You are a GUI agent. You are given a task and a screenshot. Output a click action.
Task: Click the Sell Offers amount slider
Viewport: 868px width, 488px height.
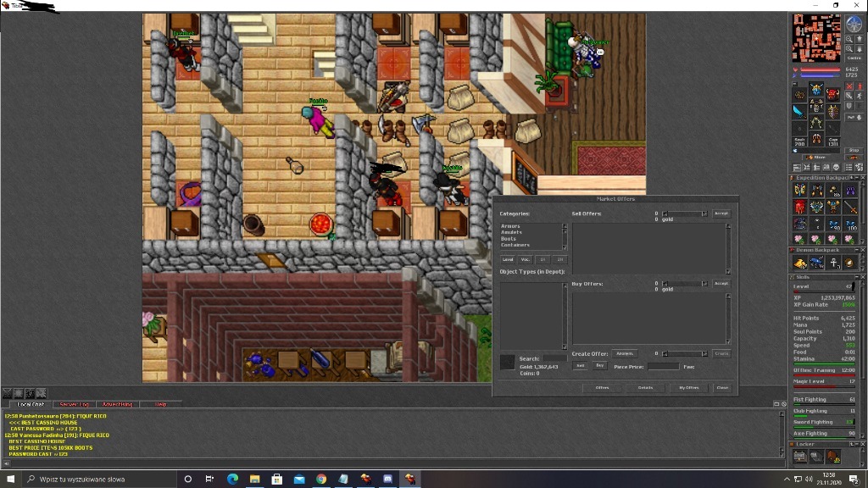pos(685,213)
